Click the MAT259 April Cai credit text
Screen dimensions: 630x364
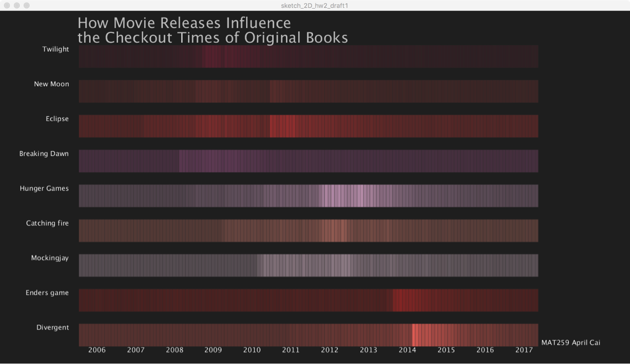570,343
